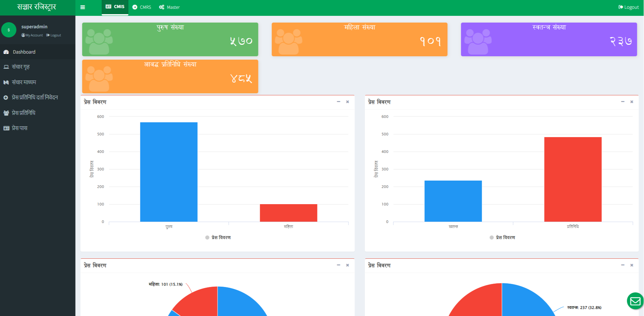The width and height of the screenshot is (644, 316).
Task: Close the bottom-left प्रेस विवरण pie panel
Action: pyautogui.click(x=347, y=265)
